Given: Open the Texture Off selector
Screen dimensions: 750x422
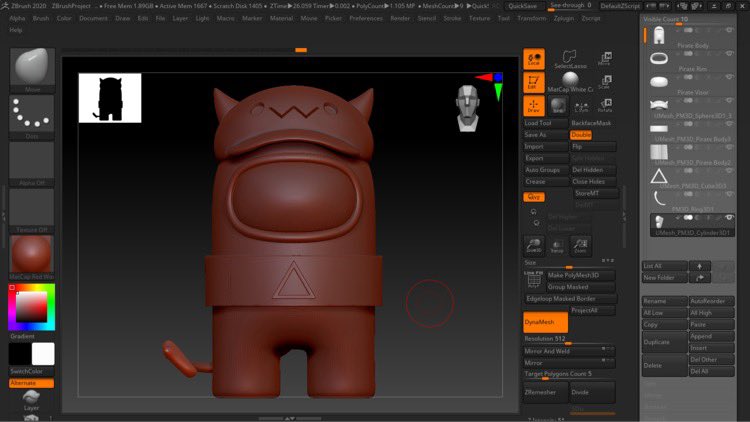Looking at the screenshot, I should pyautogui.click(x=32, y=207).
